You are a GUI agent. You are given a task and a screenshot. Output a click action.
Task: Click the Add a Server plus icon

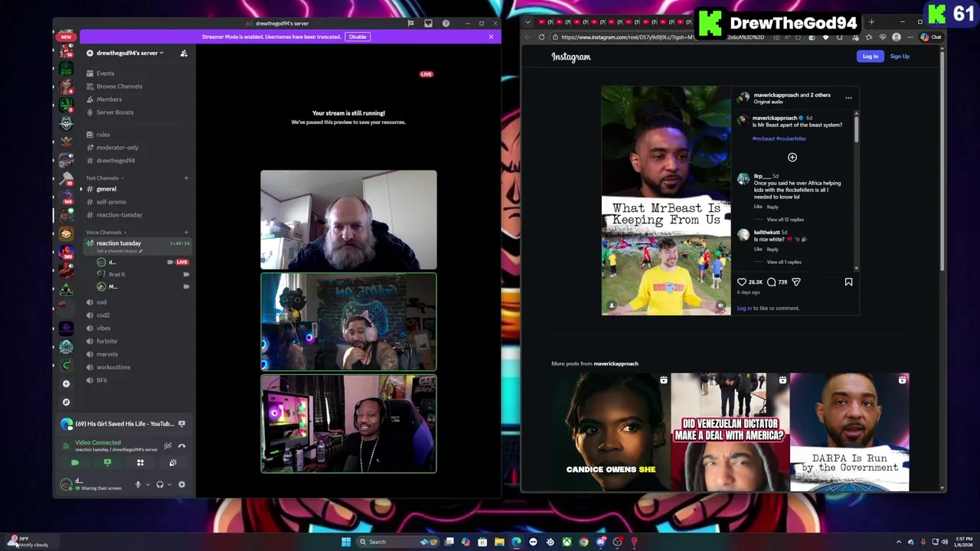[x=66, y=383]
